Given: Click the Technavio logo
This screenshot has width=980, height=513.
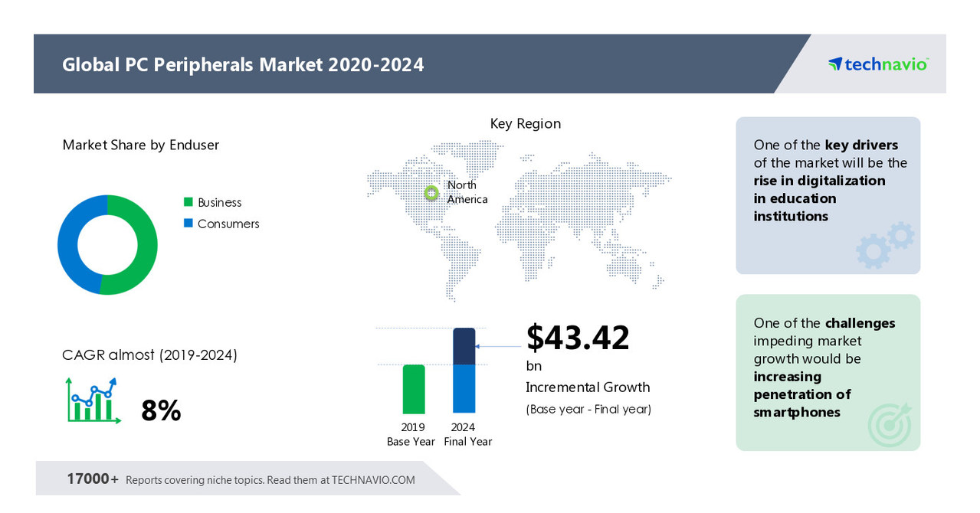Looking at the screenshot, I should pos(877,64).
